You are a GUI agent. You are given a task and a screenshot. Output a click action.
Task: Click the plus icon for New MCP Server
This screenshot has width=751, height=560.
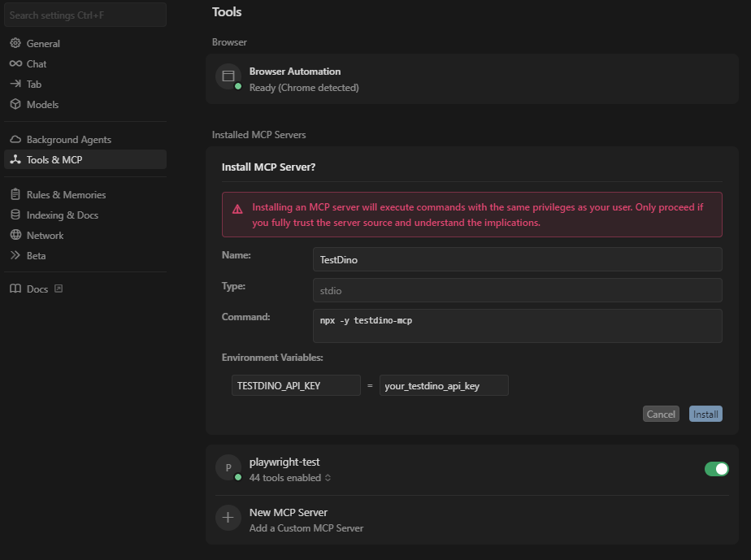[x=228, y=518]
